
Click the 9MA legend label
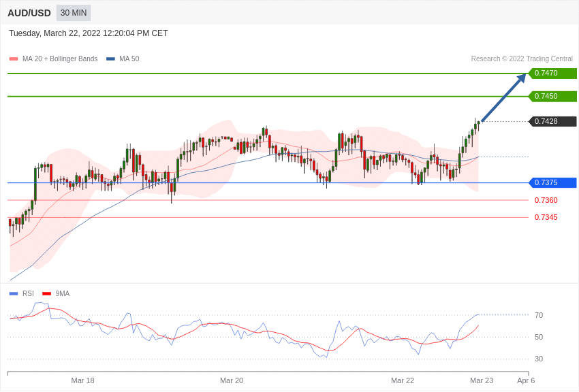(63, 293)
